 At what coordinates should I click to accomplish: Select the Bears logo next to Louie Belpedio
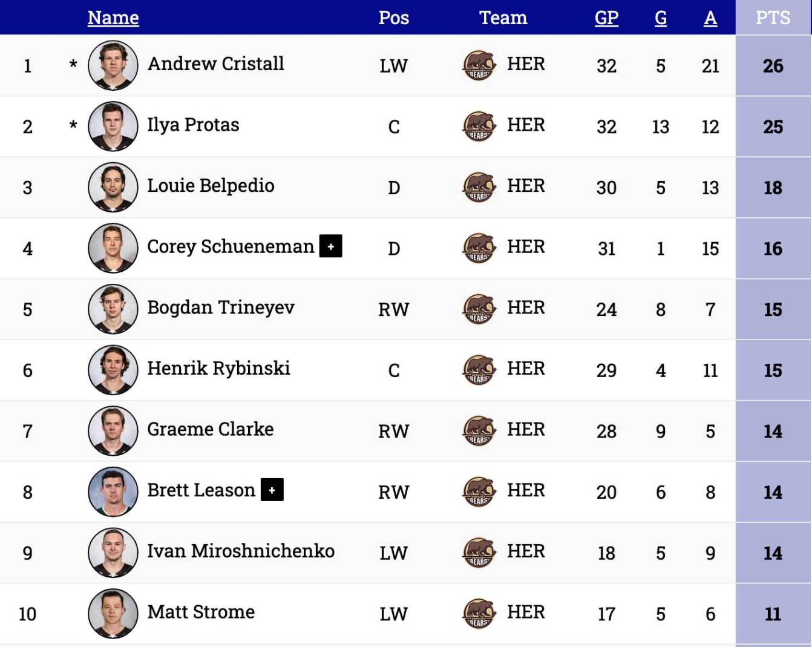click(478, 187)
